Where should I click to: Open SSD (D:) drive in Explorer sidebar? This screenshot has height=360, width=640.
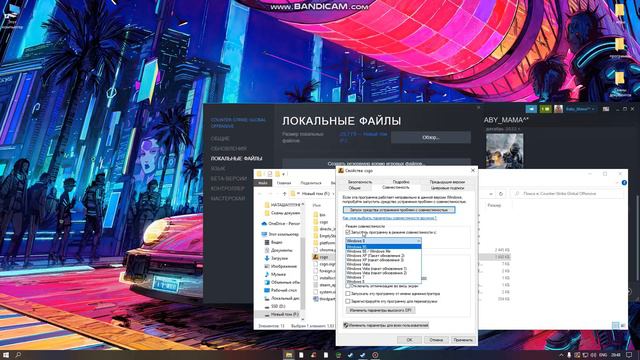point(275,306)
